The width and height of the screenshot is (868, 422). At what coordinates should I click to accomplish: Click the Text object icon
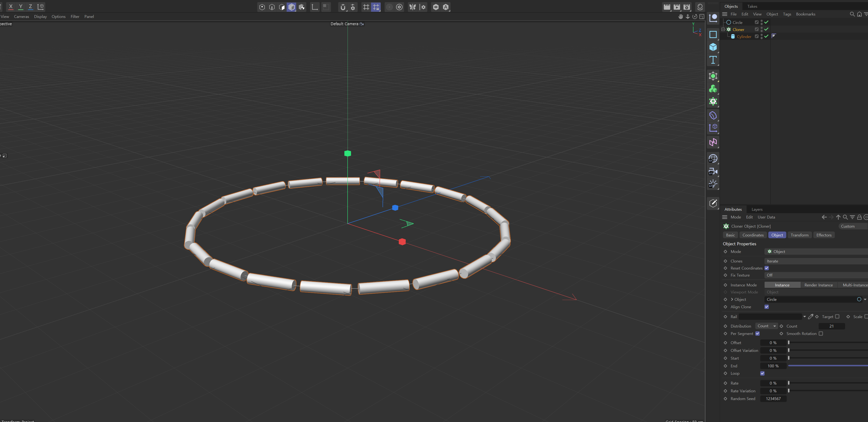click(x=713, y=60)
